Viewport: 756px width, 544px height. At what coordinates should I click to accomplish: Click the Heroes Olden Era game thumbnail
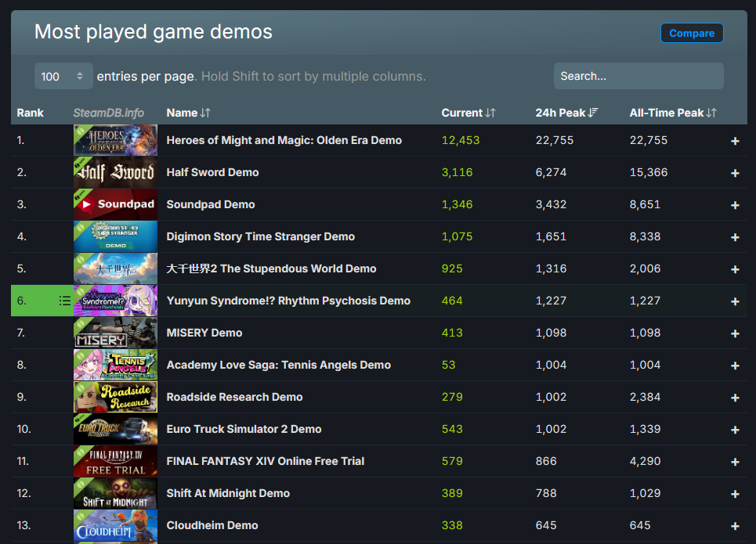point(115,140)
